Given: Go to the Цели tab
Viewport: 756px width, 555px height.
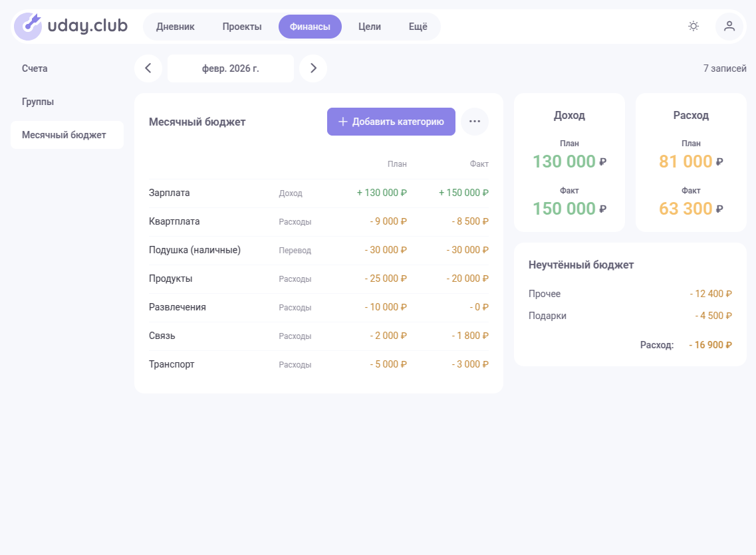Looking at the screenshot, I should coord(369,27).
